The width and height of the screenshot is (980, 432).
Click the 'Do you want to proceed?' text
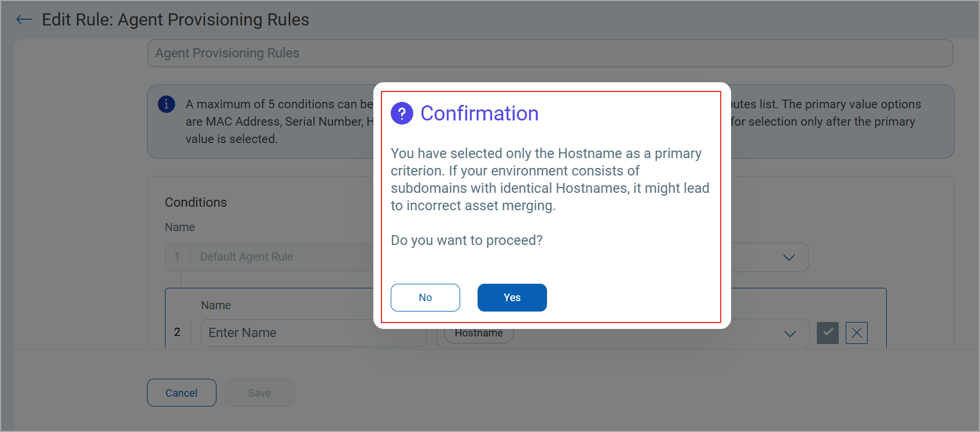pos(467,240)
